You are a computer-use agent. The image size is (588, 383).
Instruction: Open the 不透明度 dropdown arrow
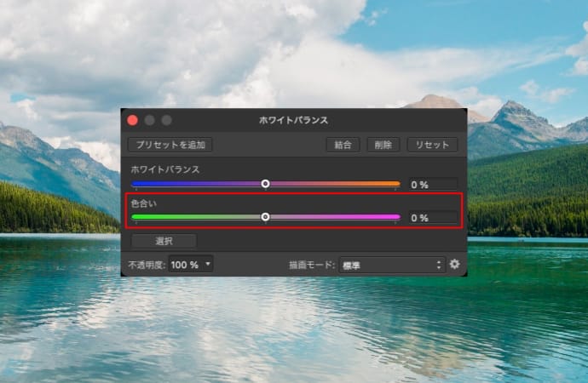pos(208,265)
